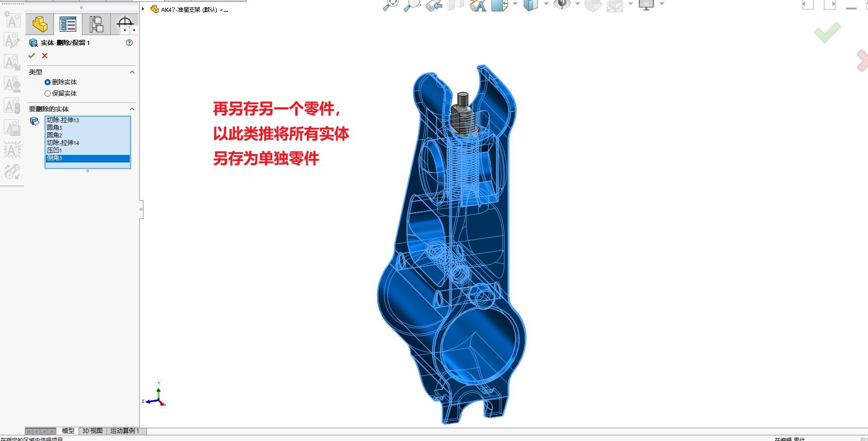The height and width of the screenshot is (441, 868).
Task: Click the bottom tab first-page arrow
Action: [29, 432]
